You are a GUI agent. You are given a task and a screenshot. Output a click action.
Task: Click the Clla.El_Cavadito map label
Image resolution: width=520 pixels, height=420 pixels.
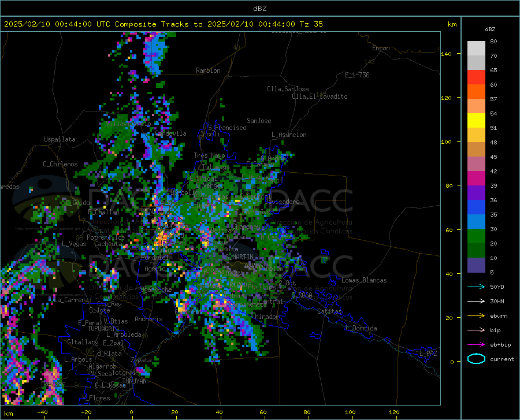[320, 96]
